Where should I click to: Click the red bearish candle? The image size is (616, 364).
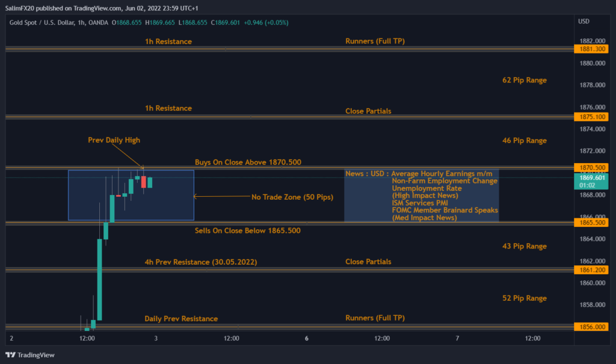coord(144,182)
